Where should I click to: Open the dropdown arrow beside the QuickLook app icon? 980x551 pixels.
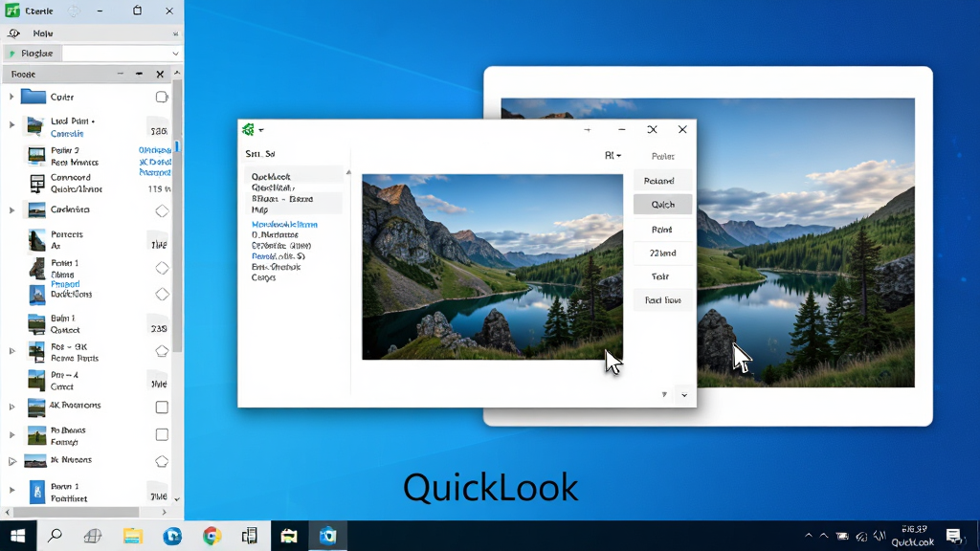click(261, 130)
